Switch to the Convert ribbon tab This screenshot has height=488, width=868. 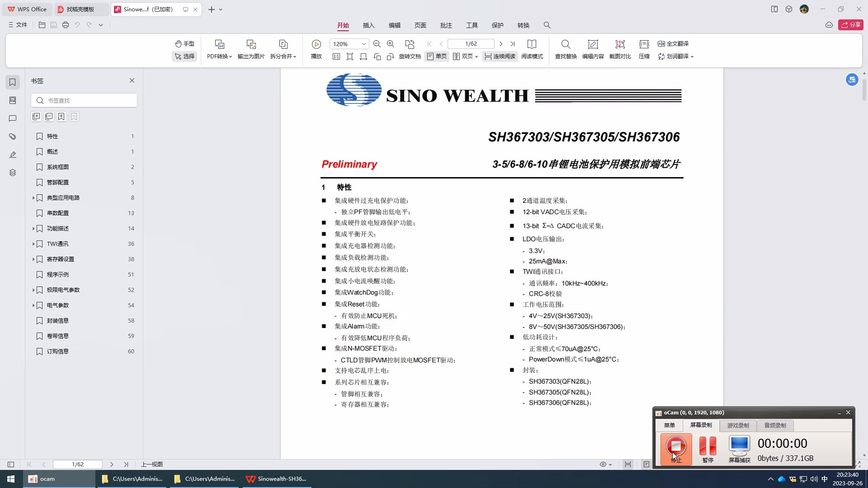523,25
